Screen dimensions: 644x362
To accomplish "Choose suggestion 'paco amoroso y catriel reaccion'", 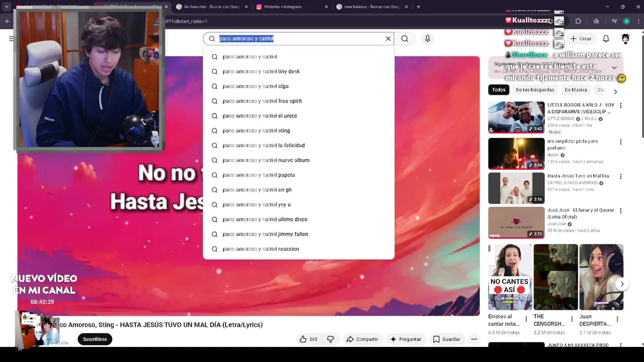I will point(298,249).
